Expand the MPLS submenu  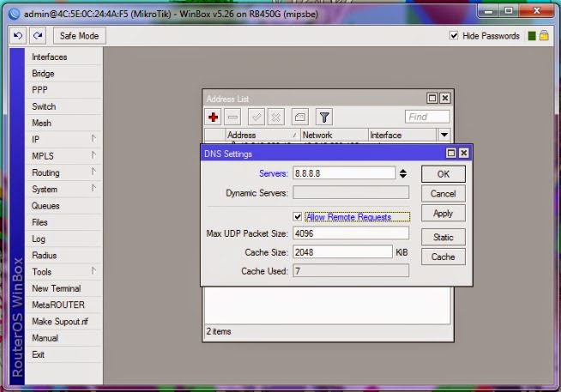click(x=63, y=156)
